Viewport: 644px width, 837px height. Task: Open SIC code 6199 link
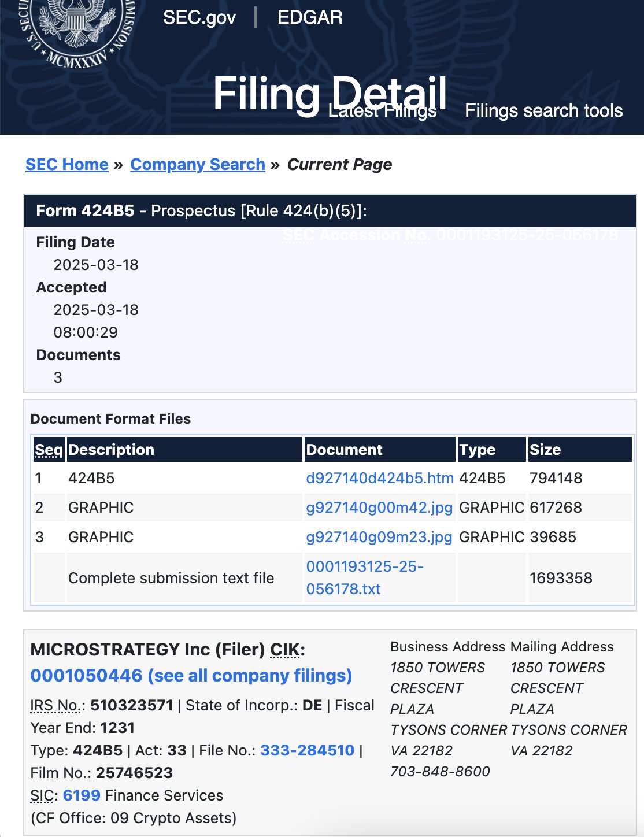pos(82,795)
